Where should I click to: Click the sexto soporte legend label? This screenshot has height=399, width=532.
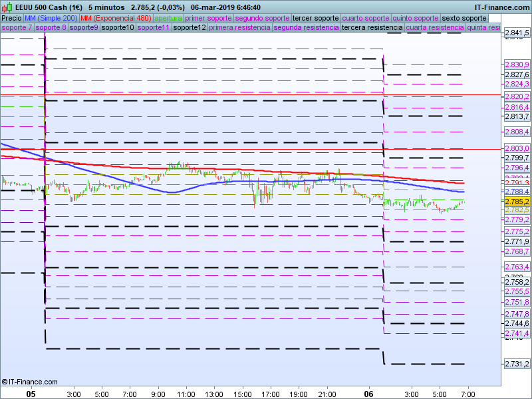(464, 18)
